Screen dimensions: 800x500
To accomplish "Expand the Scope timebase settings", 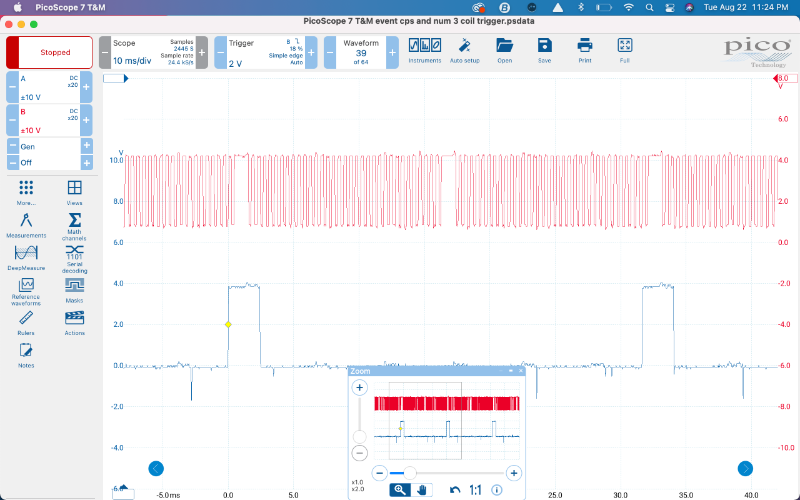I will 152,52.
